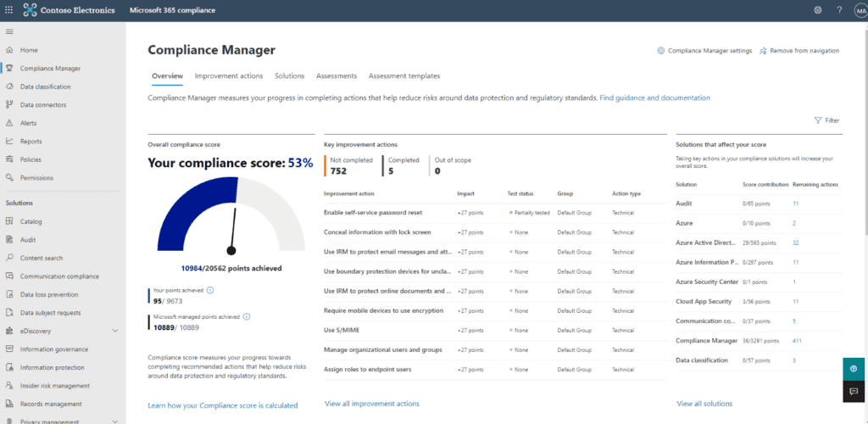Open the Filter control
The image size is (868, 424).
[826, 120]
